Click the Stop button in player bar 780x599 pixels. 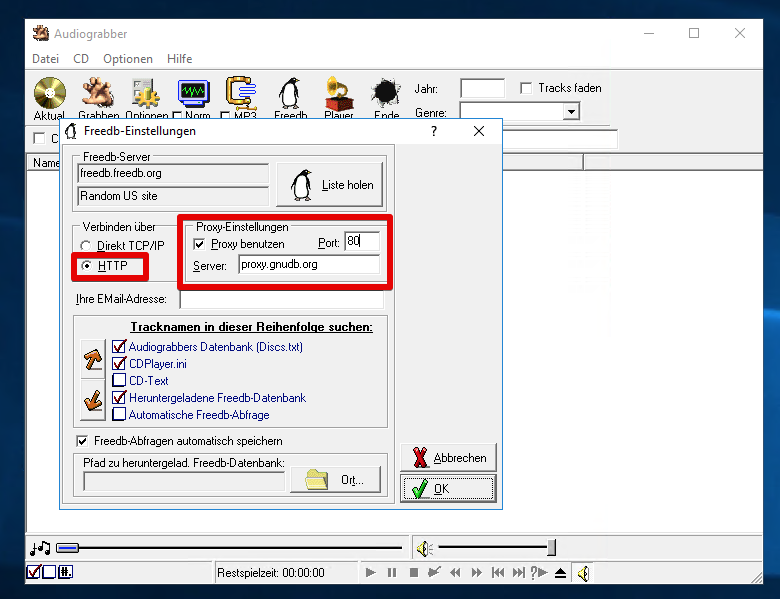413,573
